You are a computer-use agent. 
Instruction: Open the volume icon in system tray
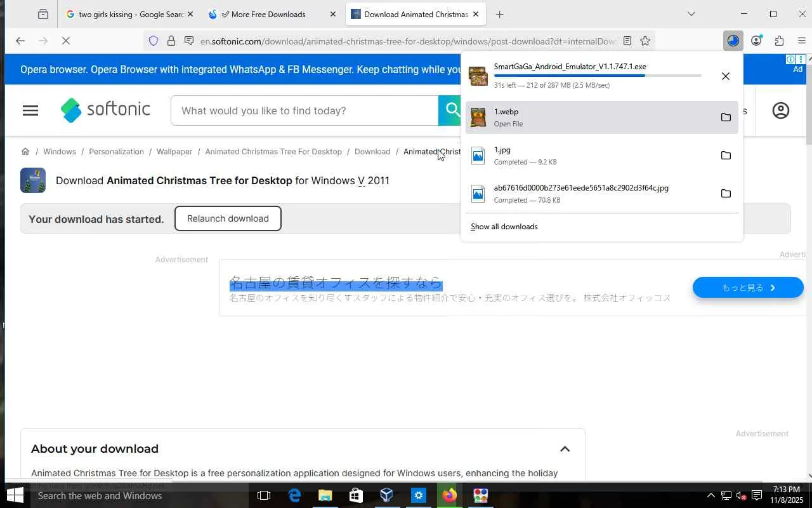pos(741,495)
